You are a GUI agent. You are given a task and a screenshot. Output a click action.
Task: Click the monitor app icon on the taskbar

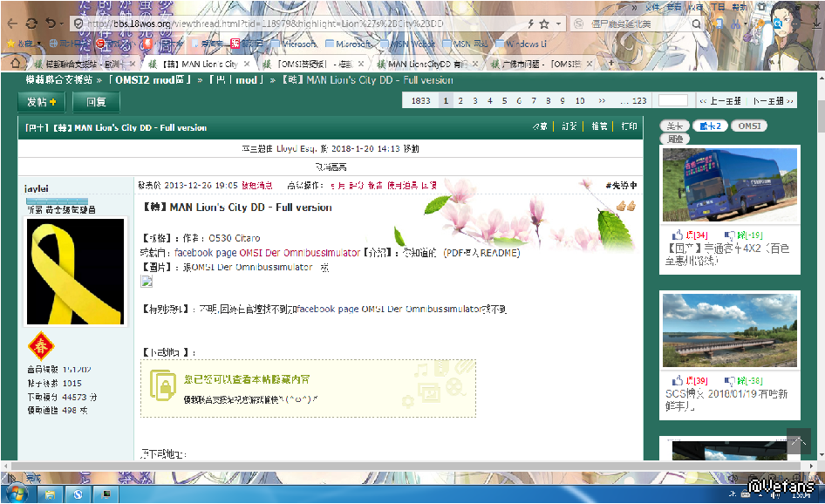(x=106, y=494)
